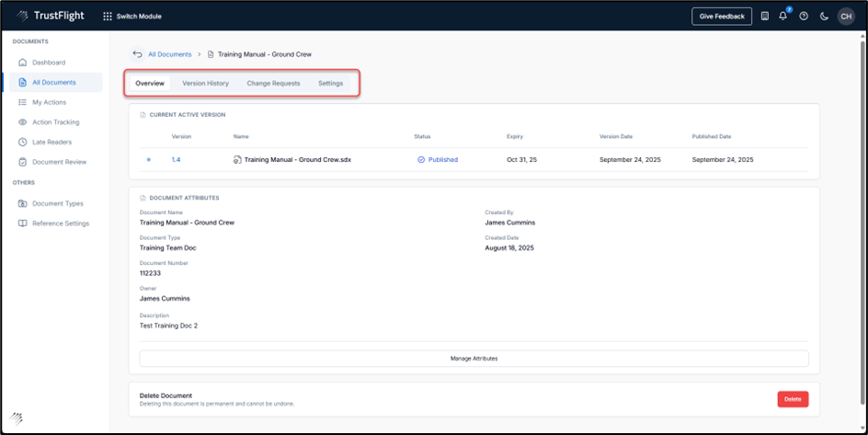
Task: Click the back arrow button near breadcrumb
Action: (137, 54)
